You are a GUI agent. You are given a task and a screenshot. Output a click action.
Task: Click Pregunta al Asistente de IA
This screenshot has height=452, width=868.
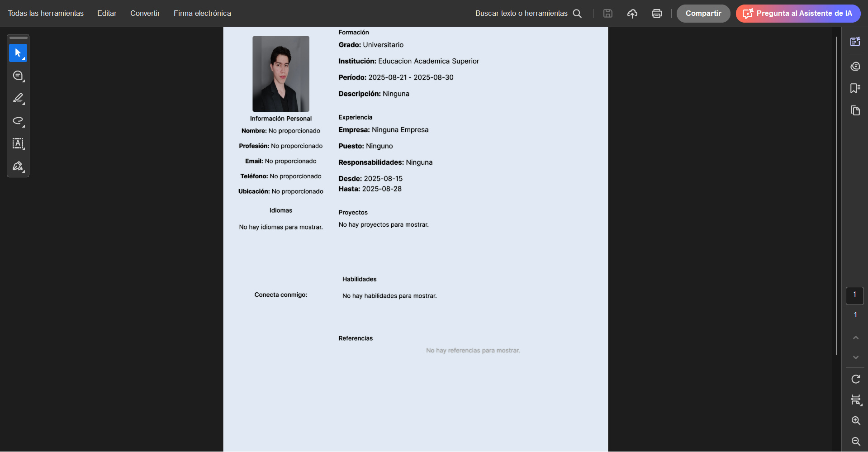point(798,14)
